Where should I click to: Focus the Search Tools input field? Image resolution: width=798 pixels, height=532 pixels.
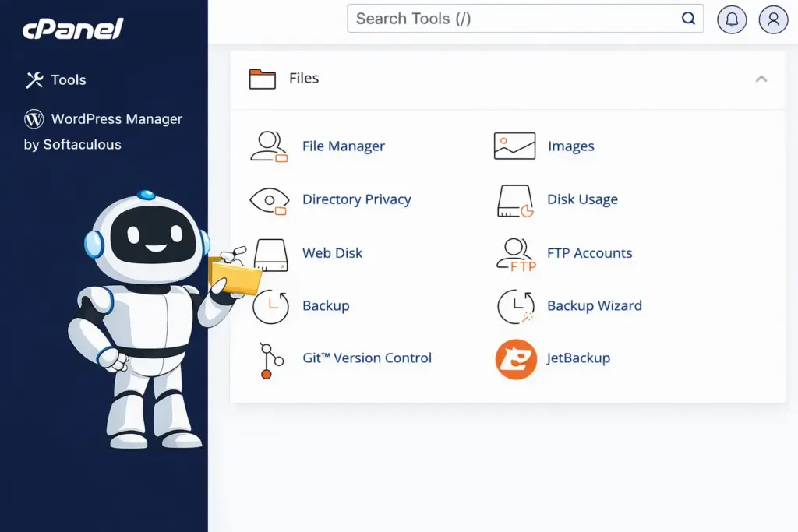(514, 19)
